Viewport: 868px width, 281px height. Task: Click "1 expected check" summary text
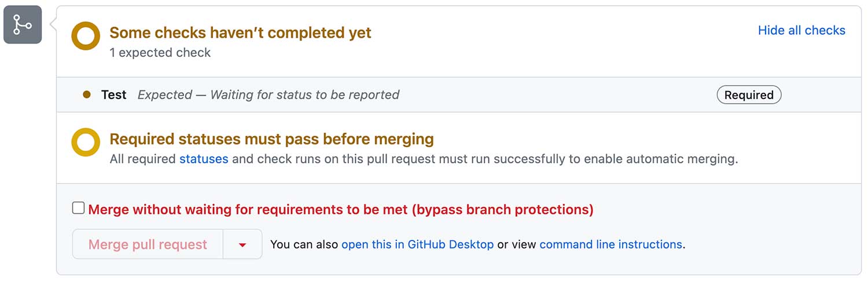160,53
